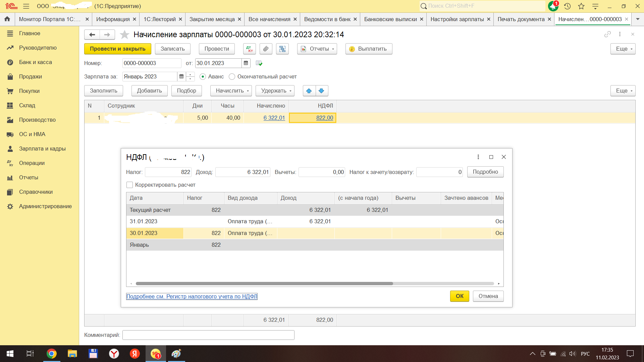Select the Аванс radio button
644x362 pixels.
203,77
